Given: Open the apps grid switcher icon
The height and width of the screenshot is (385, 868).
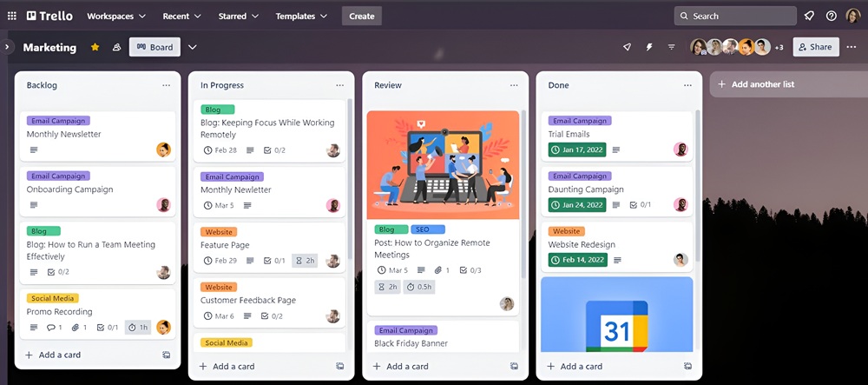Looking at the screenshot, I should click(x=11, y=16).
